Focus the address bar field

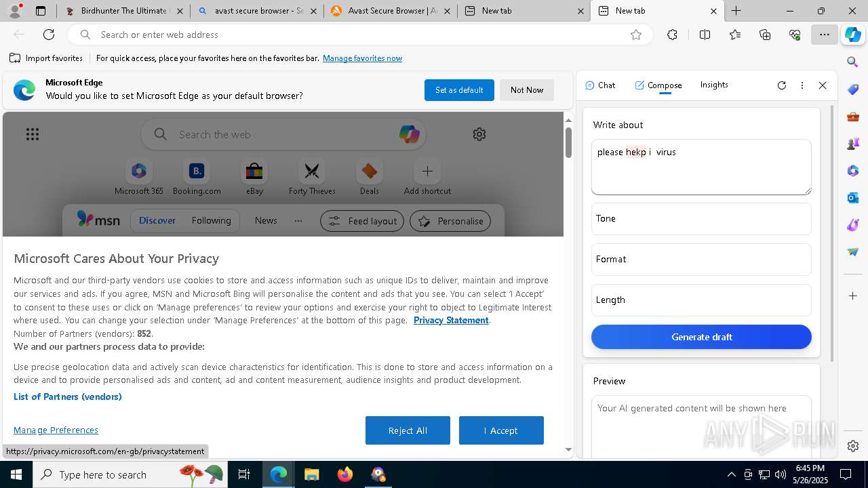(x=359, y=35)
